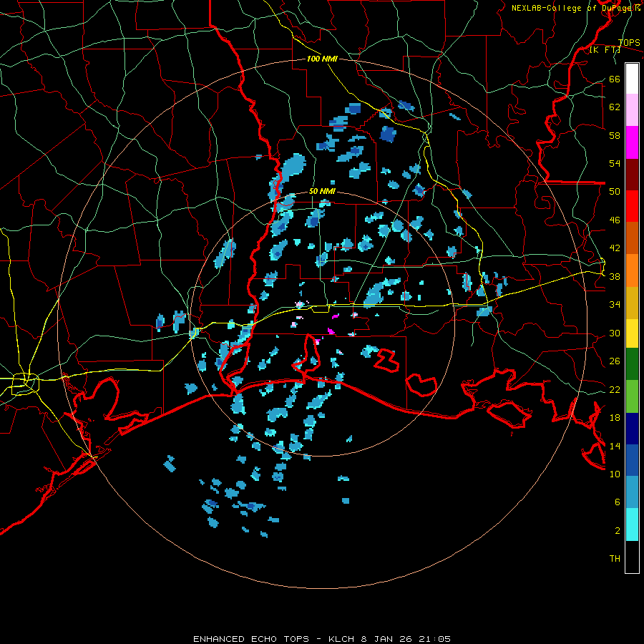Click the legend value 46
The height and width of the screenshot is (644, 644).
(x=615, y=220)
